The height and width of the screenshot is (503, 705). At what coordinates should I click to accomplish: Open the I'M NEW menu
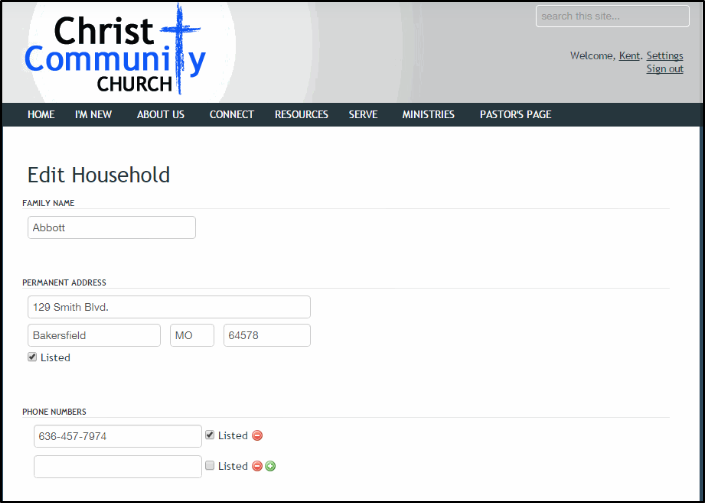[x=93, y=115]
